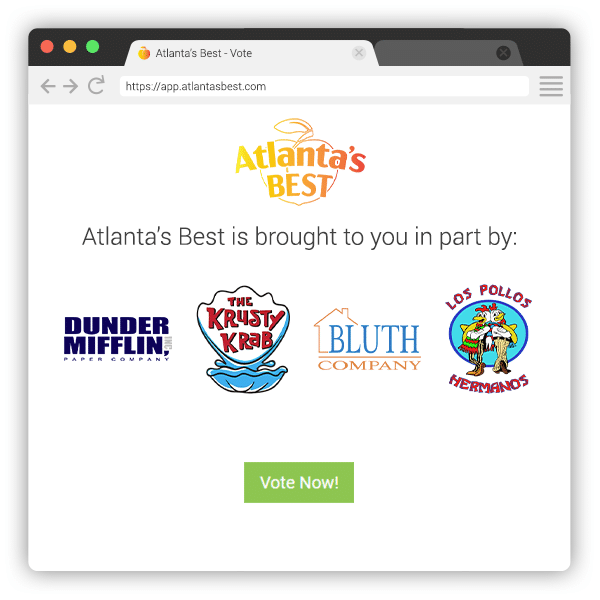600x600 pixels.
Task: Click the yellow minimize window dot
Action: pyautogui.click(x=70, y=47)
